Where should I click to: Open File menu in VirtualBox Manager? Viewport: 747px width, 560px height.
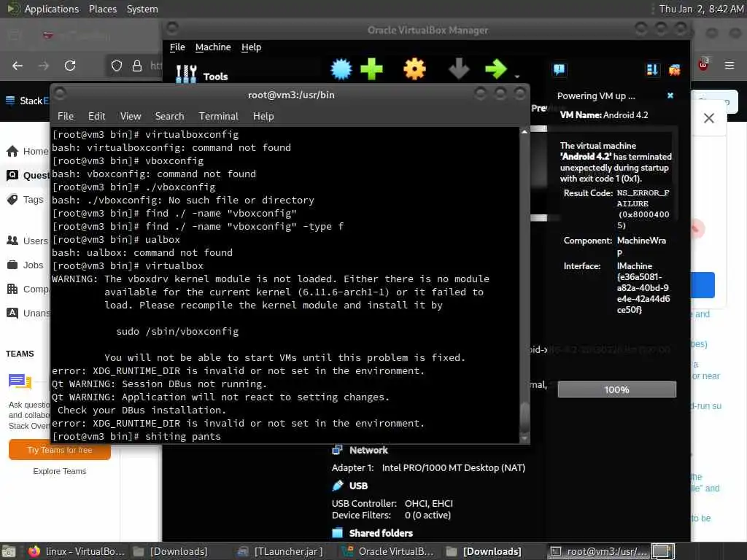pos(177,47)
